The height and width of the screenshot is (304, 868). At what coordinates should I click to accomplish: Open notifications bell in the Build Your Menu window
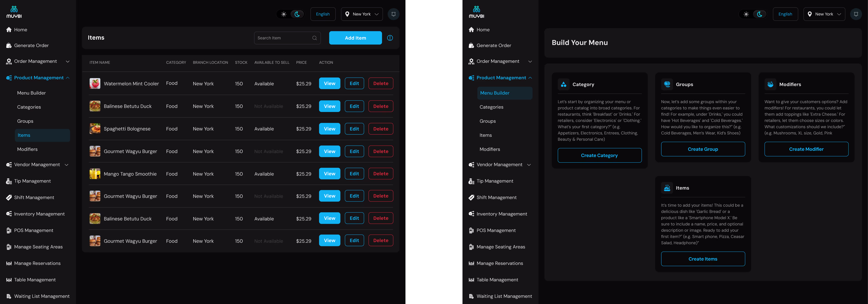[856, 14]
